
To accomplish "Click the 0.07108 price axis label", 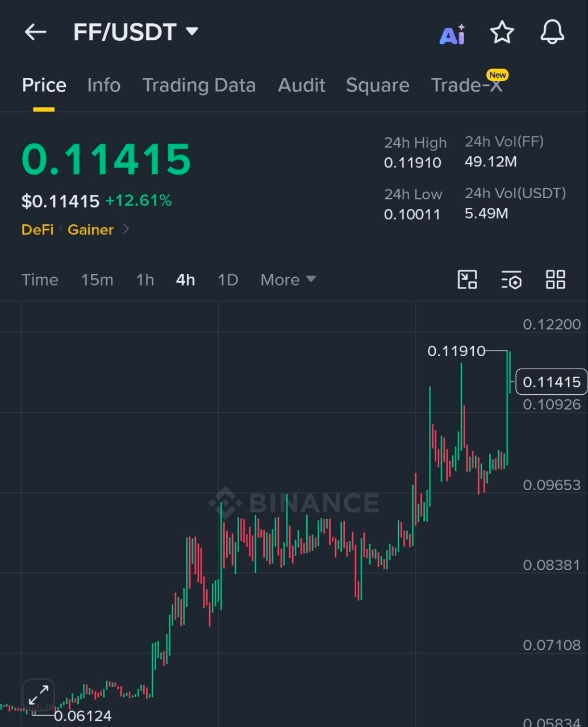I will [552, 645].
